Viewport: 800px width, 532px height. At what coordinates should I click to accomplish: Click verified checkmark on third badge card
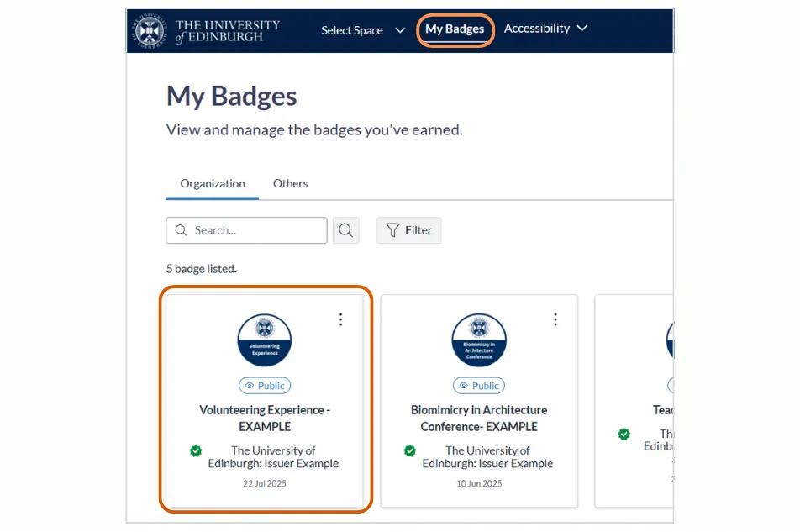[x=624, y=434]
